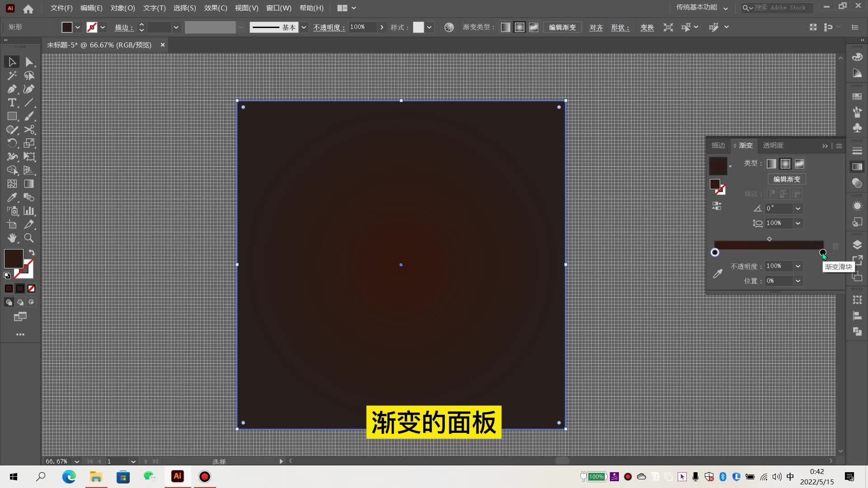
Task: Set radial gradient type in Gradient panel
Action: [x=786, y=164]
